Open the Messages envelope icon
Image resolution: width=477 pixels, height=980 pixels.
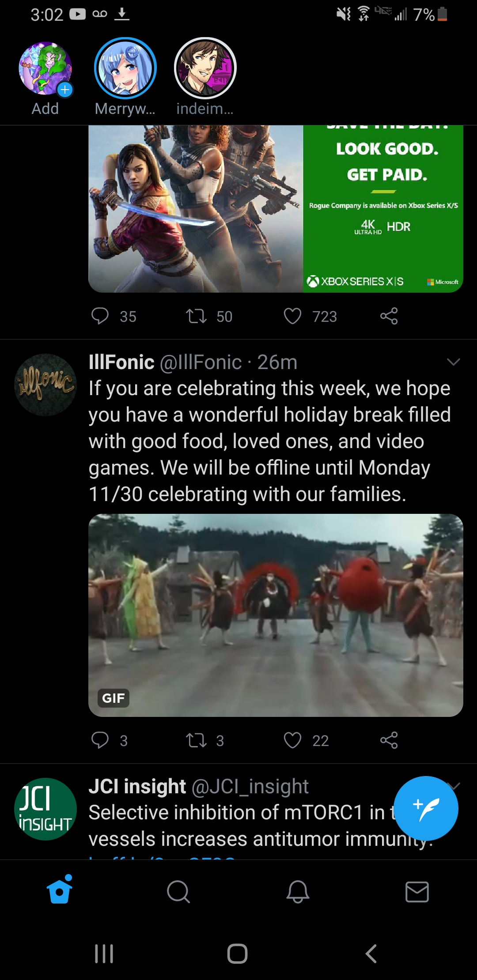point(417,892)
